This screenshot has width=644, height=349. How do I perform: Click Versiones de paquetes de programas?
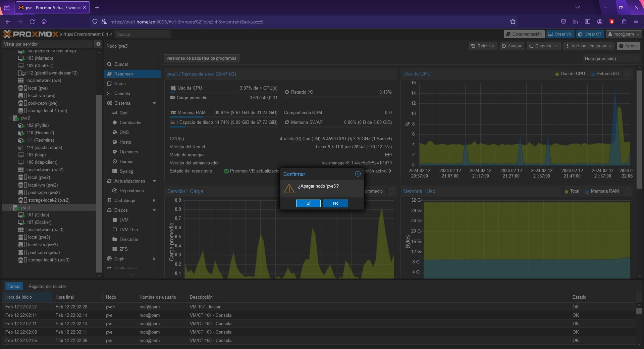201,58
